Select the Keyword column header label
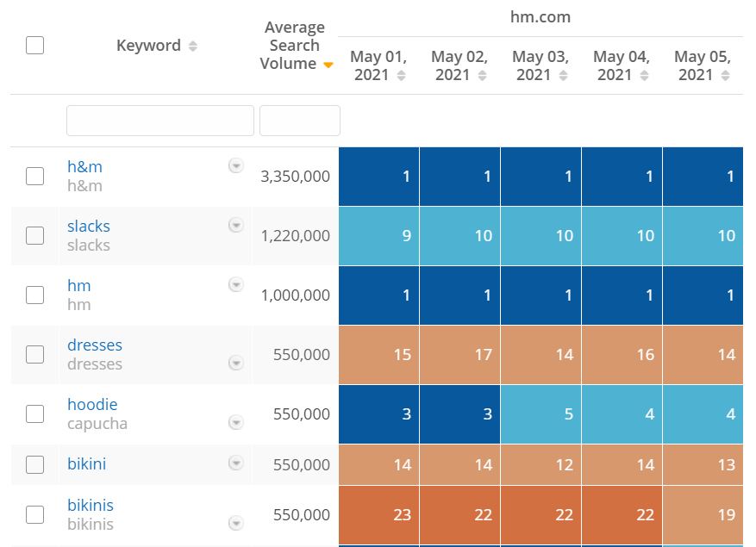The width and height of the screenshot is (756, 547). pyautogui.click(x=148, y=46)
